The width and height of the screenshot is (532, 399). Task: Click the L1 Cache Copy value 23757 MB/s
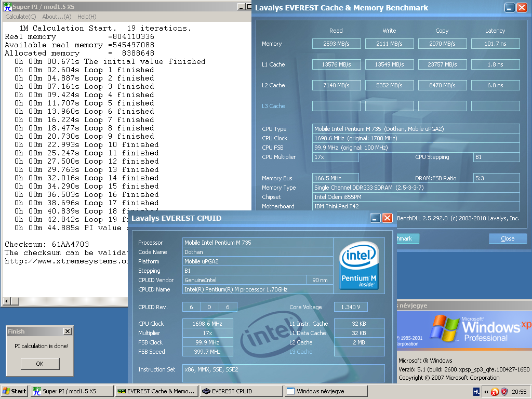coord(442,64)
